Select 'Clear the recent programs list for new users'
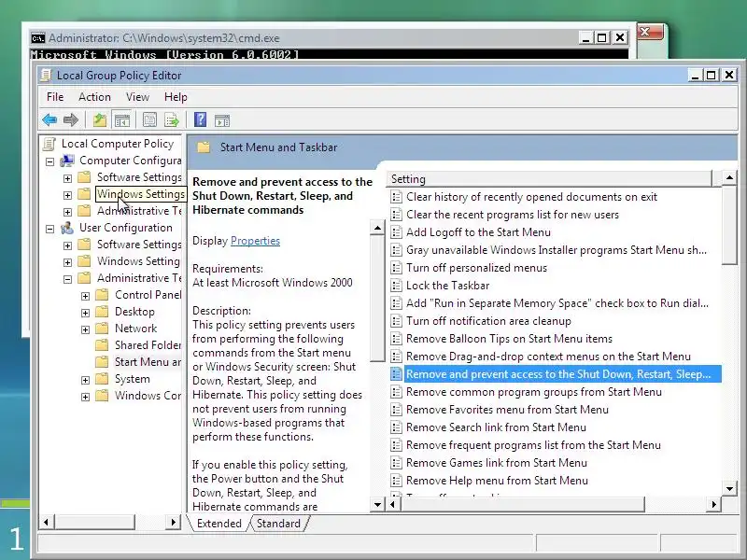Viewport: 747px width, 560px height. coord(513,215)
